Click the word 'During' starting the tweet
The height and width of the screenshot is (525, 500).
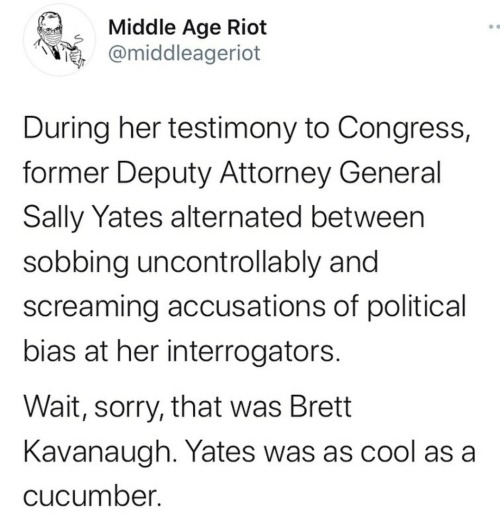66,129
